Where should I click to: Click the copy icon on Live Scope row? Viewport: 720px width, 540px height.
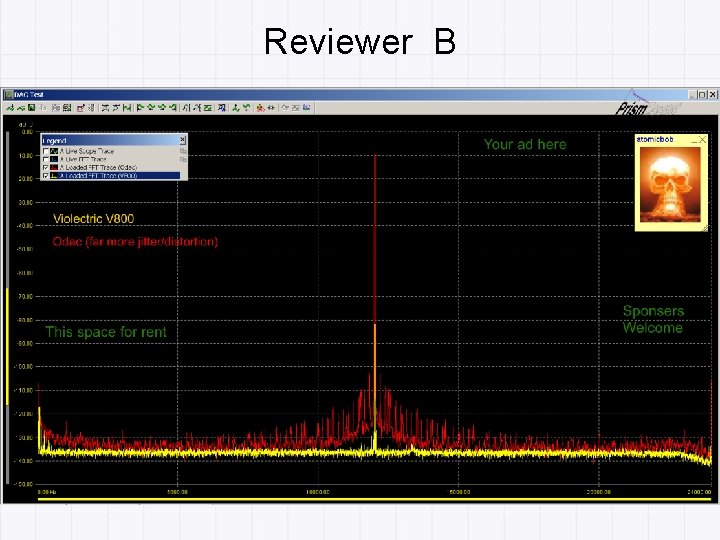(x=183, y=151)
